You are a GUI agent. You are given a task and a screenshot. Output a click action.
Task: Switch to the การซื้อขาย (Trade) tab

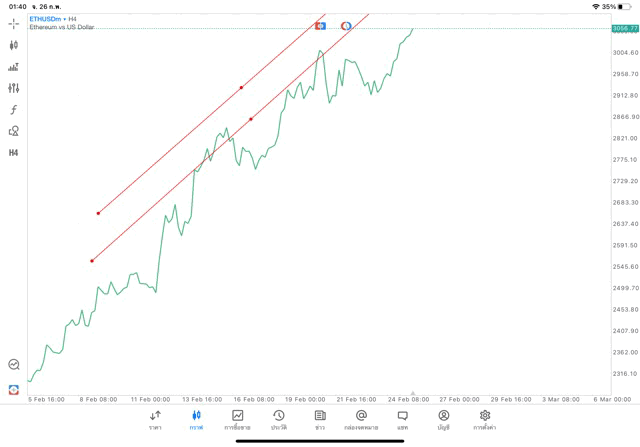(237, 419)
